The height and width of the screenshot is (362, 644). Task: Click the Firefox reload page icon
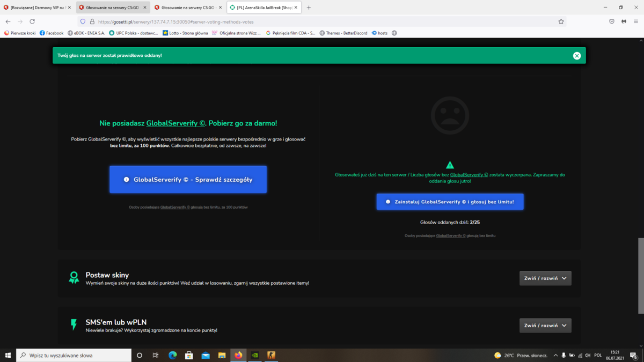[32, 21]
